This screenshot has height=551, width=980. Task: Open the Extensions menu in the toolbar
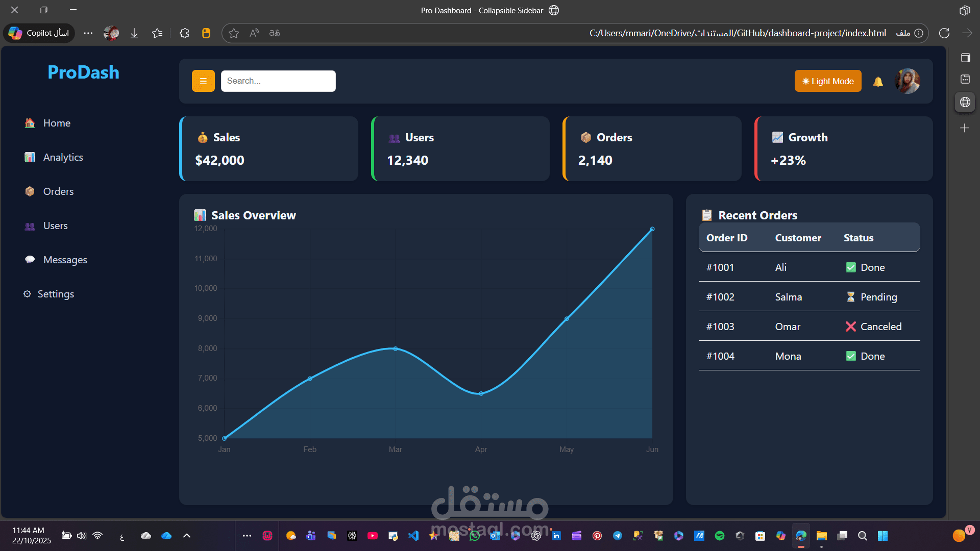click(184, 33)
